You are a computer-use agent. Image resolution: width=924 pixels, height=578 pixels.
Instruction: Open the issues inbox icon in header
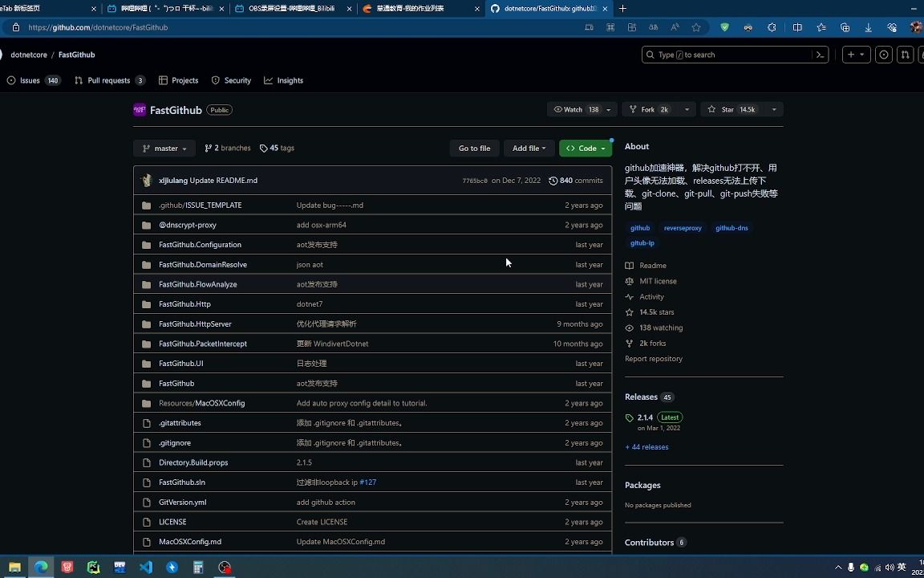click(x=883, y=55)
